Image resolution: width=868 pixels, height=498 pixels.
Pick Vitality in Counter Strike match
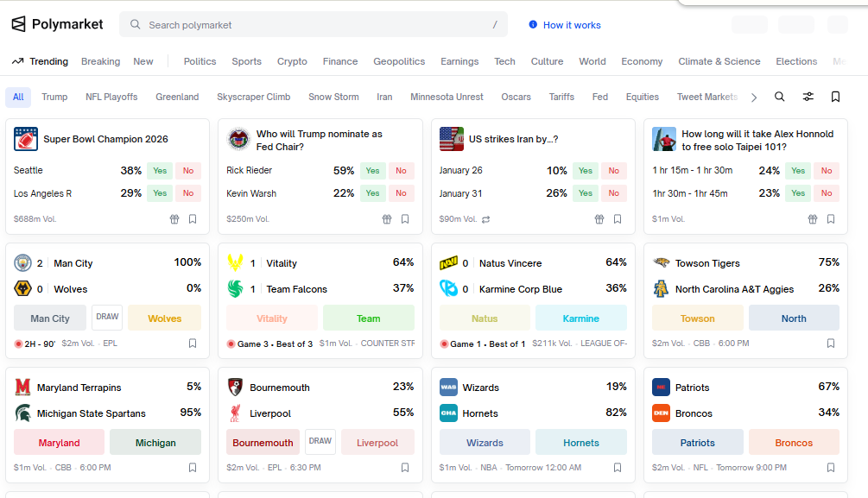(272, 318)
